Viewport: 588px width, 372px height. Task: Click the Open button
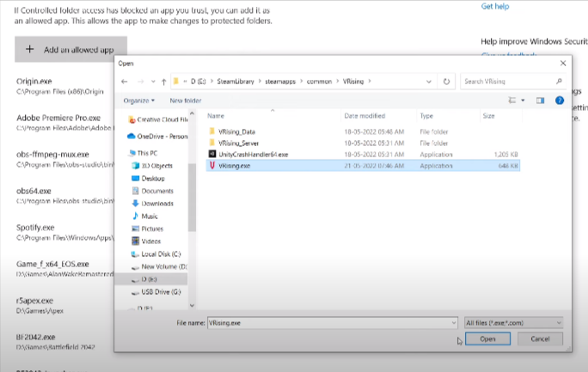(487, 338)
